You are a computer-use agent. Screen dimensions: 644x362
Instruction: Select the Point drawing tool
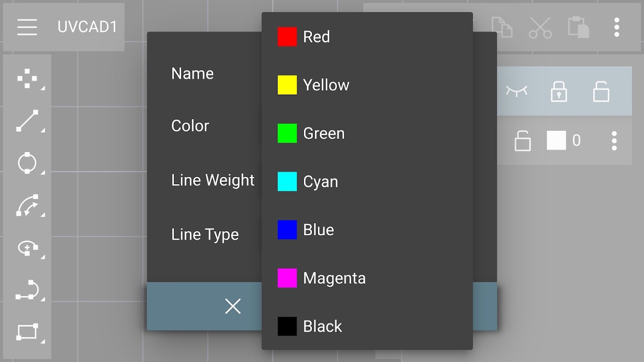click(x=27, y=79)
